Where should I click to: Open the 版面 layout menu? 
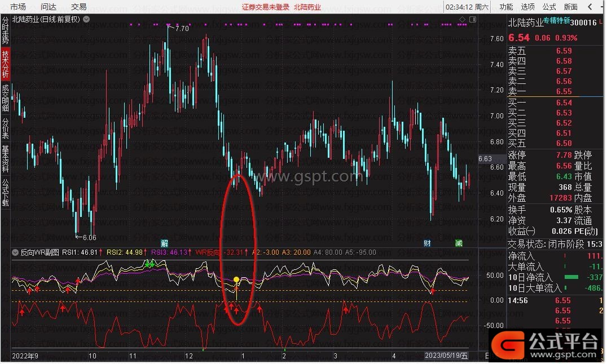(570, 7)
